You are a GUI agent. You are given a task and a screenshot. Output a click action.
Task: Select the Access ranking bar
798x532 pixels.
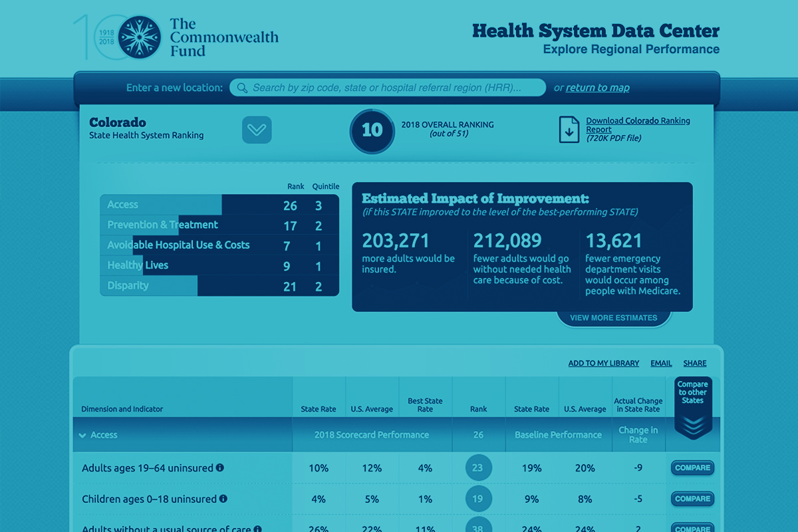[219, 205]
